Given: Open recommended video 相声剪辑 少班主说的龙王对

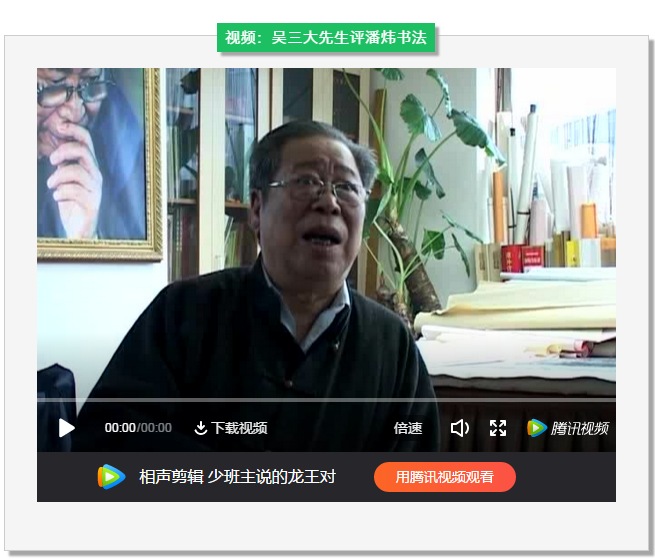Looking at the screenshot, I should tap(237, 477).
